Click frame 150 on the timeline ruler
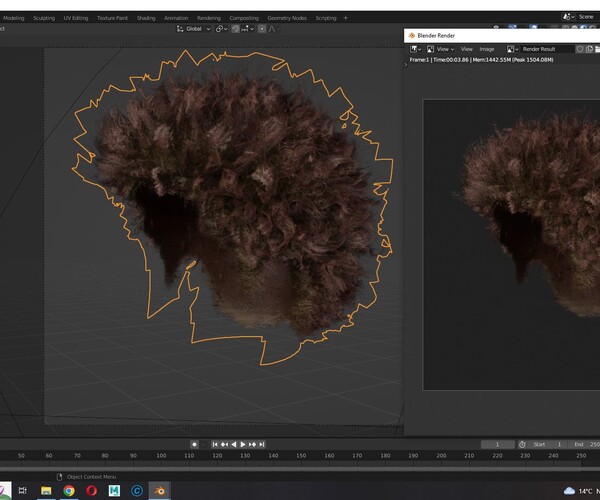This screenshot has width=600, height=500. tap(301, 456)
